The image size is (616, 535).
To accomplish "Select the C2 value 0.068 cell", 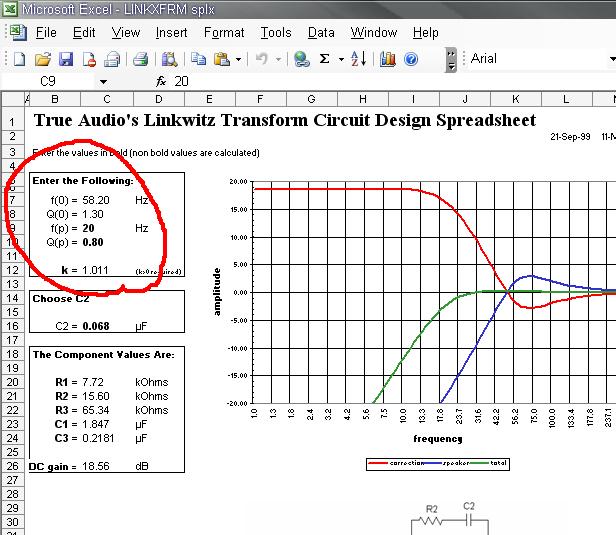I will [x=96, y=326].
